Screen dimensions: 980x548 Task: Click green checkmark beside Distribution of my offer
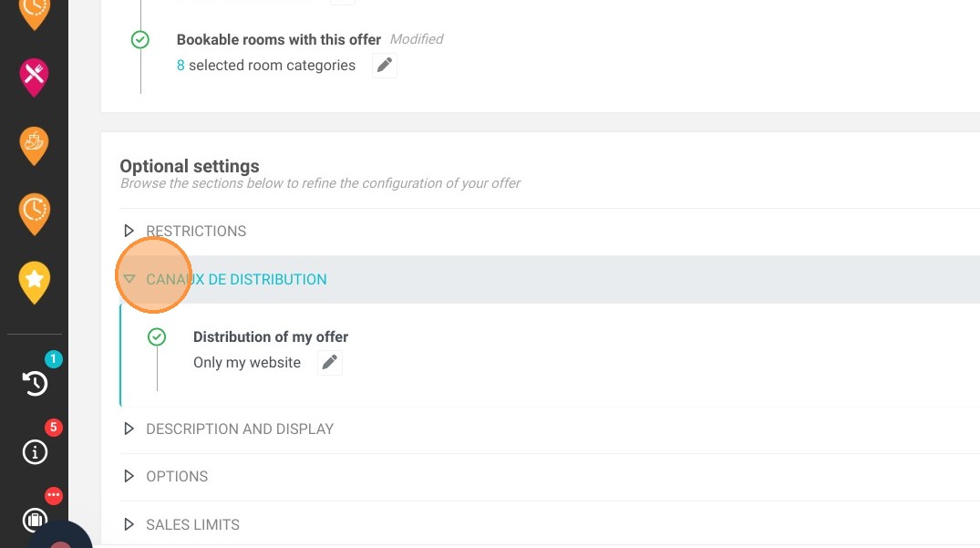[x=157, y=336]
